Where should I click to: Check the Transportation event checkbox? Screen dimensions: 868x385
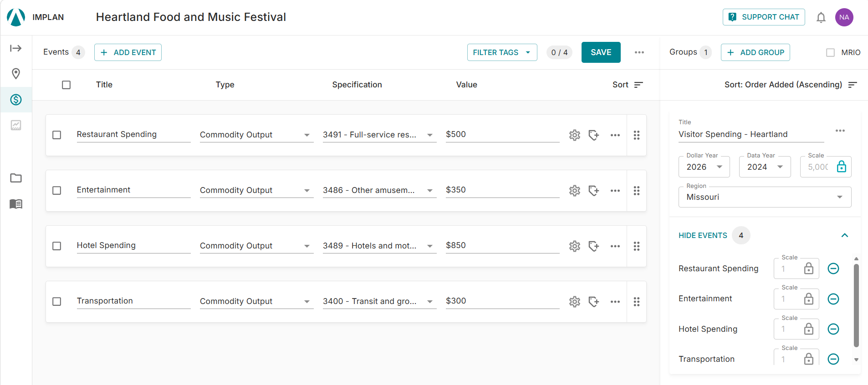[57, 302]
